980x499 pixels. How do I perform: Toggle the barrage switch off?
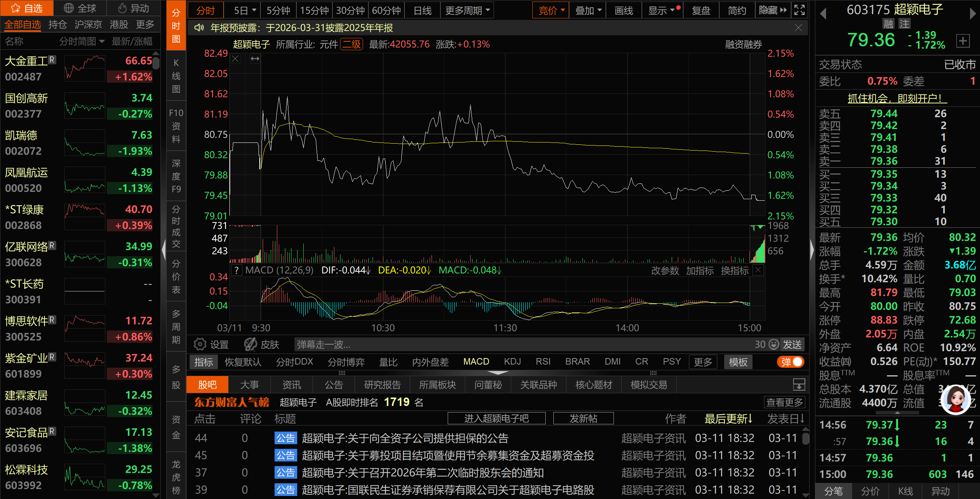[791, 362]
